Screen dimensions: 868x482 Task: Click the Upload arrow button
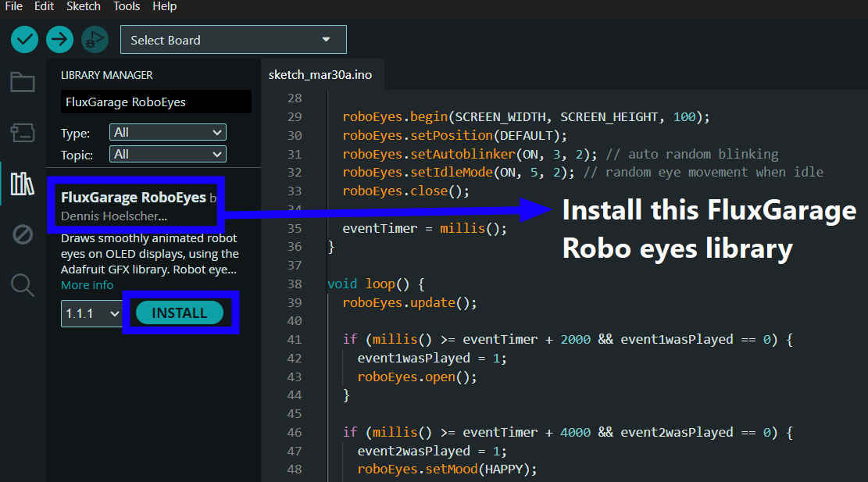tap(59, 40)
